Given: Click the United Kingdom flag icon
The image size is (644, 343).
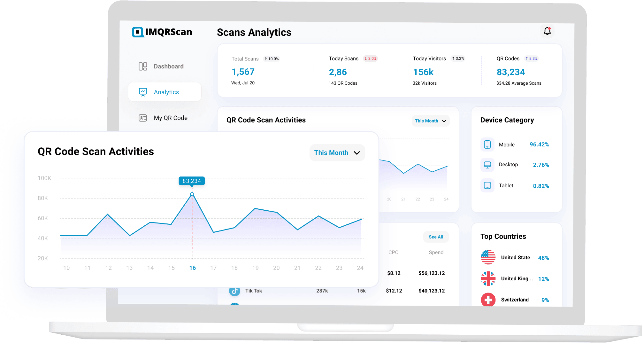Looking at the screenshot, I should click(x=488, y=279).
